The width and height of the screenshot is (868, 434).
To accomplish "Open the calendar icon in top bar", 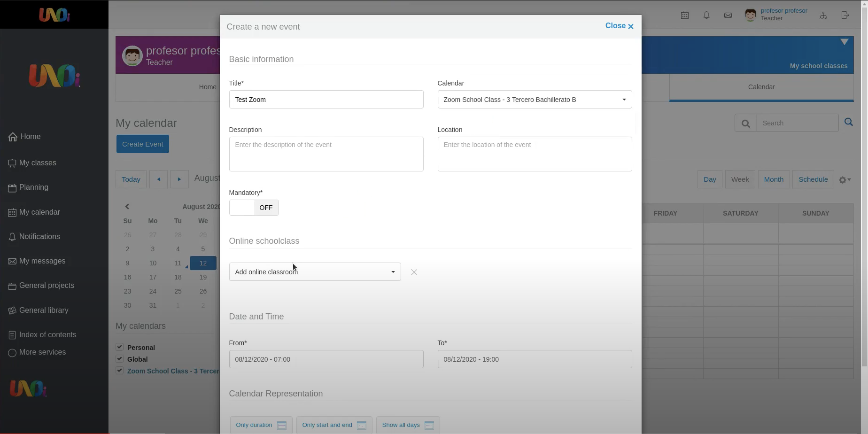I will (685, 15).
